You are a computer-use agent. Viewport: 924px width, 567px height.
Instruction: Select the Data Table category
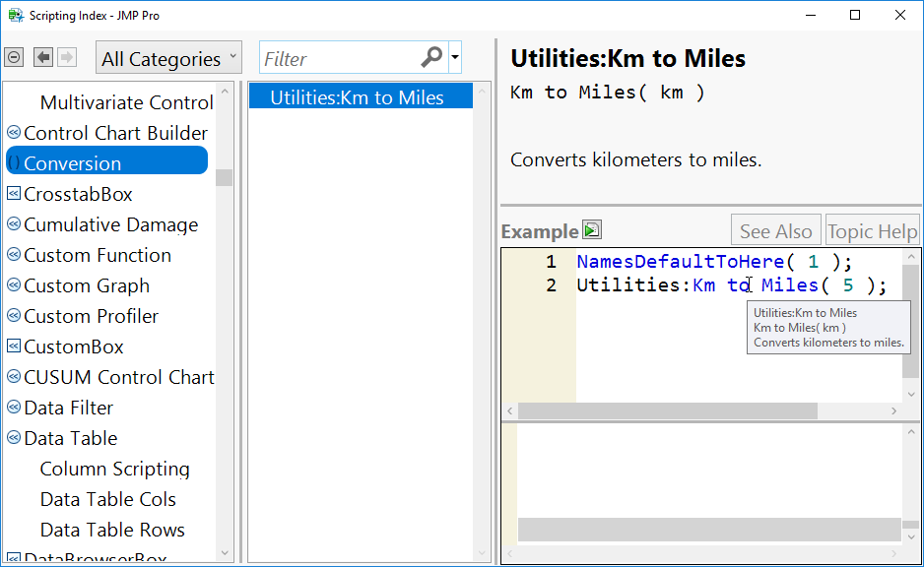(71, 438)
